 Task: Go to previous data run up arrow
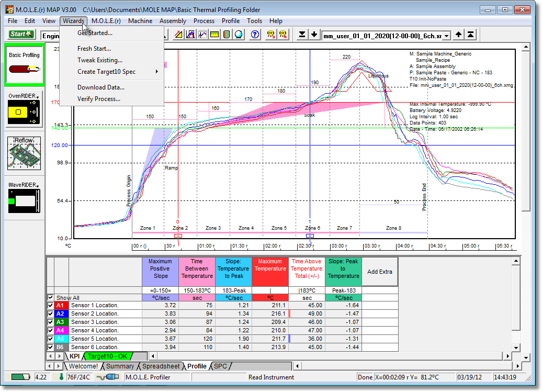pyautogui.click(x=458, y=35)
